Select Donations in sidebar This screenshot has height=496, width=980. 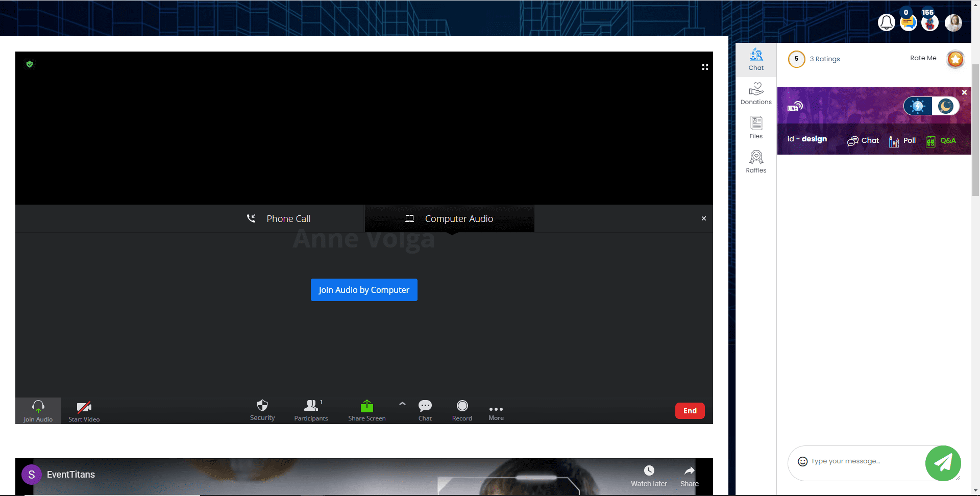coord(756,94)
